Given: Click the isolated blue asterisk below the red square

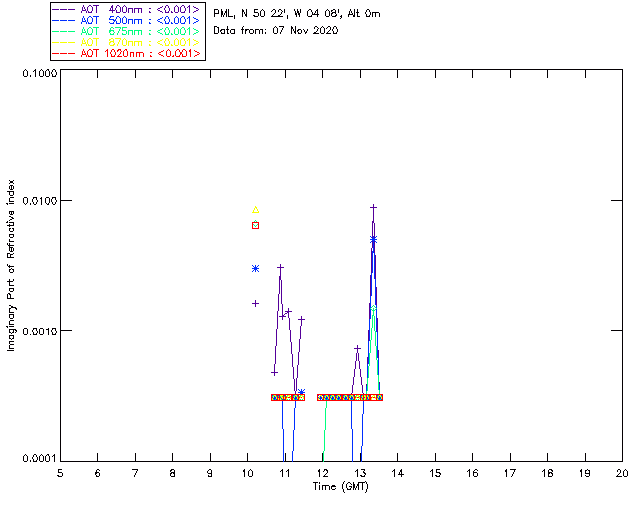Looking at the screenshot, I should pyautogui.click(x=256, y=268).
